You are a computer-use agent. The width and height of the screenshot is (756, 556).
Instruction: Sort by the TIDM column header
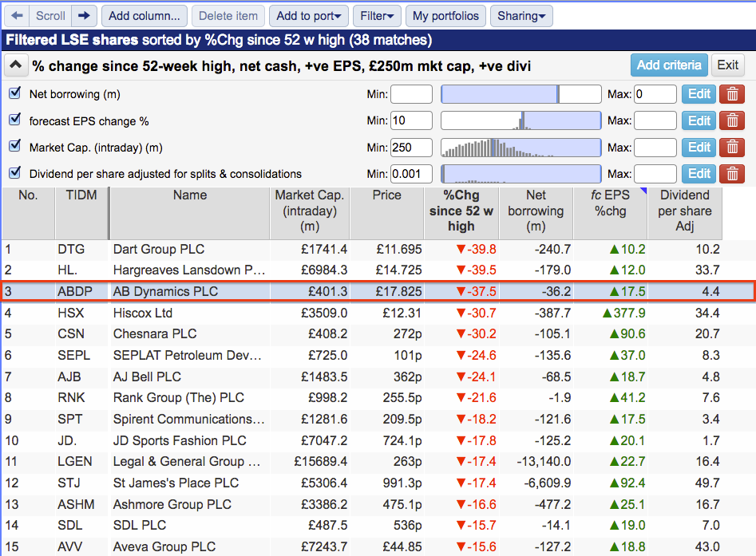[81, 213]
